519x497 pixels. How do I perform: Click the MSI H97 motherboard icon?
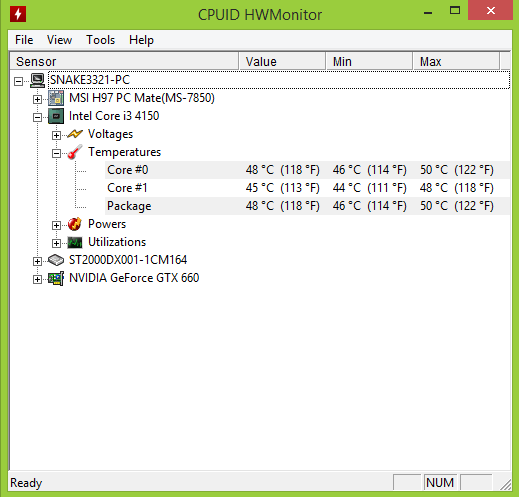click(x=56, y=98)
